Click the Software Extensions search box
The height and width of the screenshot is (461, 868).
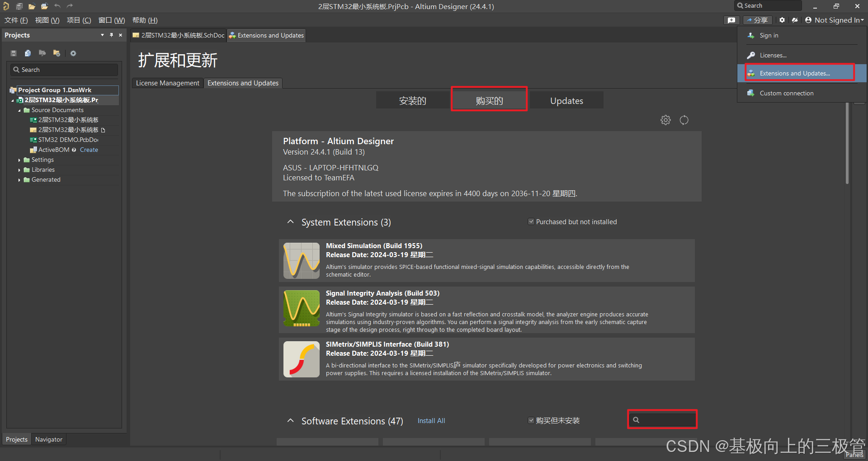pos(662,420)
